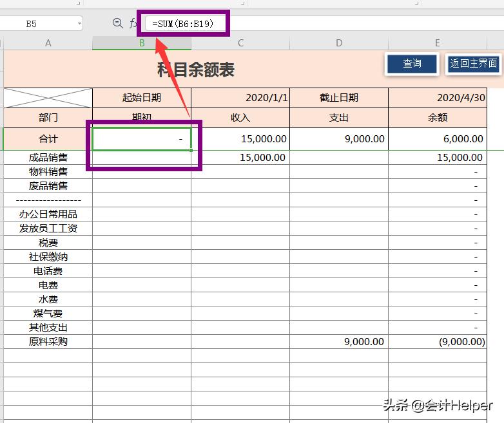Click the 废品销售 row label

point(48,185)
